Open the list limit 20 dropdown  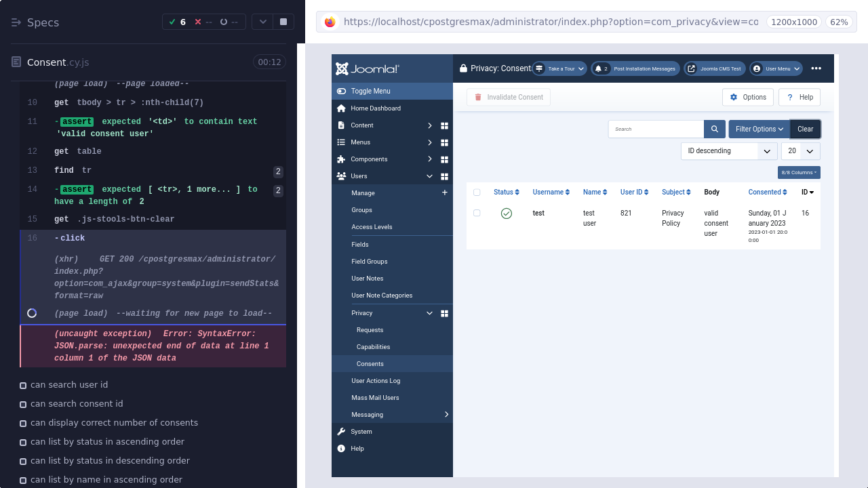[801, 151]
